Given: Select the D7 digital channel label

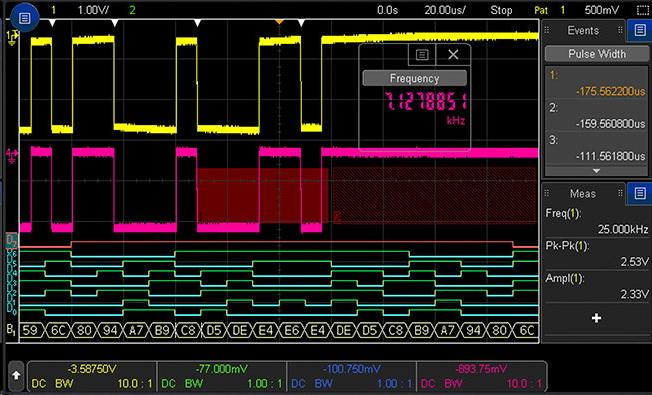Looking at the screenshot, I should point(11,240).
